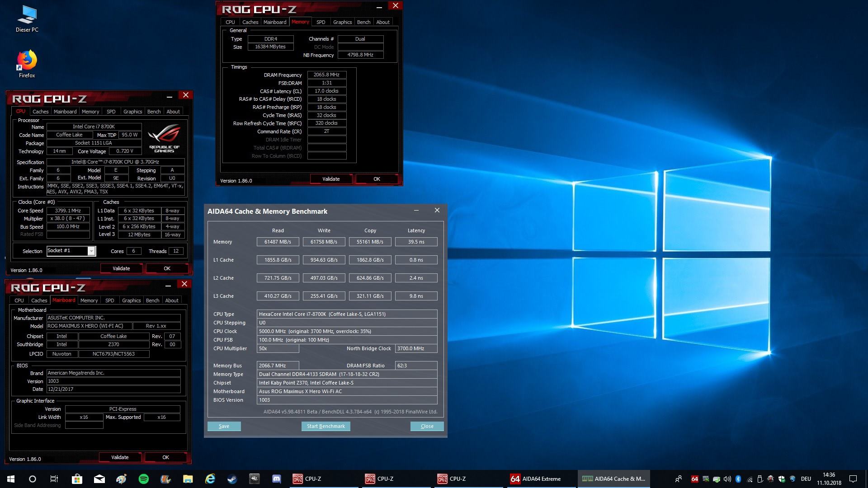
Task: Launch Steam from the taskbar
Action: point(232,479)
